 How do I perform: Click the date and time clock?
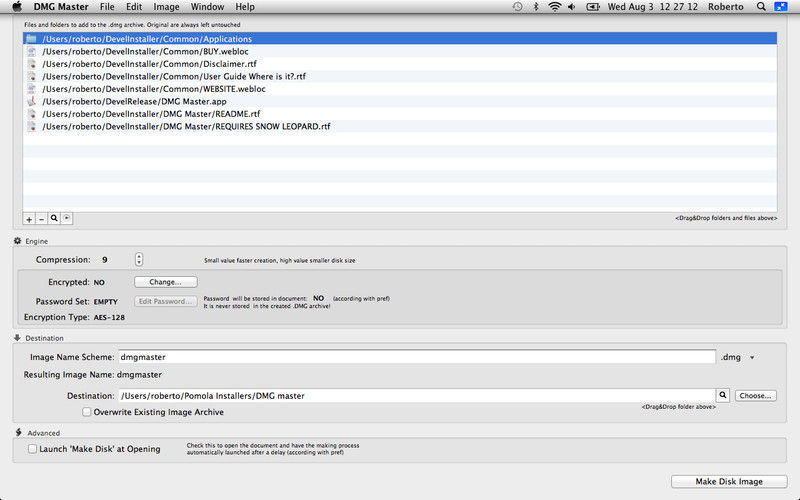pos(653,7)
